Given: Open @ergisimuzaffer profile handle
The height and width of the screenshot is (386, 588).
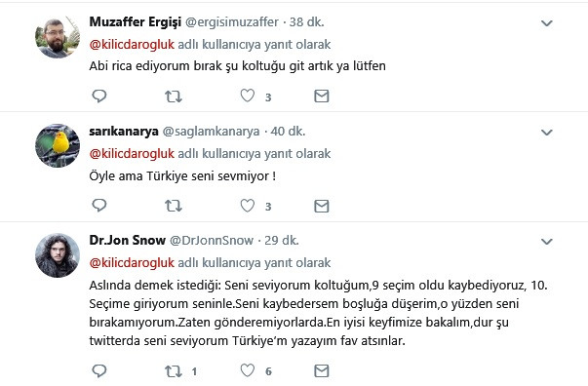Looking at the screenshot, I should pos(232,22).
